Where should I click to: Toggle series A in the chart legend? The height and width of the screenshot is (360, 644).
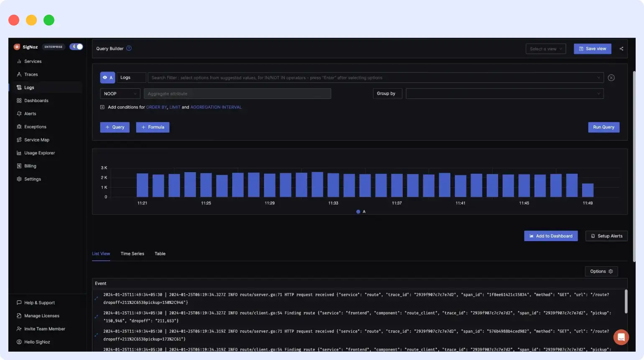click(361, 212)
